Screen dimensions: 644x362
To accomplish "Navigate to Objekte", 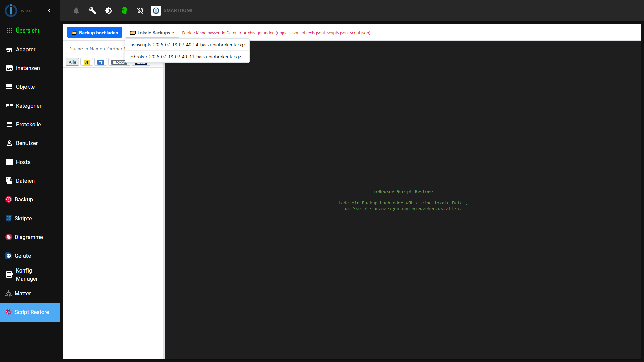I will pos(30,87).
